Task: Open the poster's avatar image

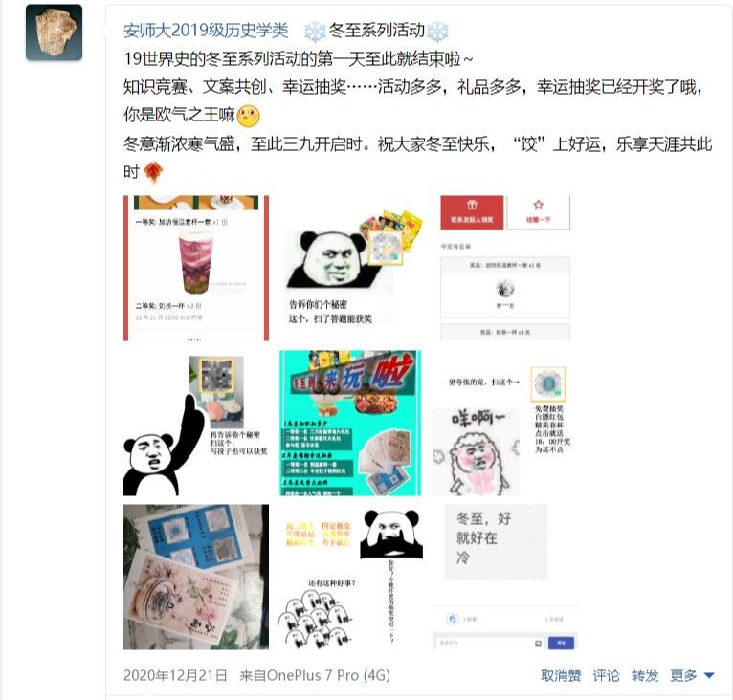Action: 54,33
